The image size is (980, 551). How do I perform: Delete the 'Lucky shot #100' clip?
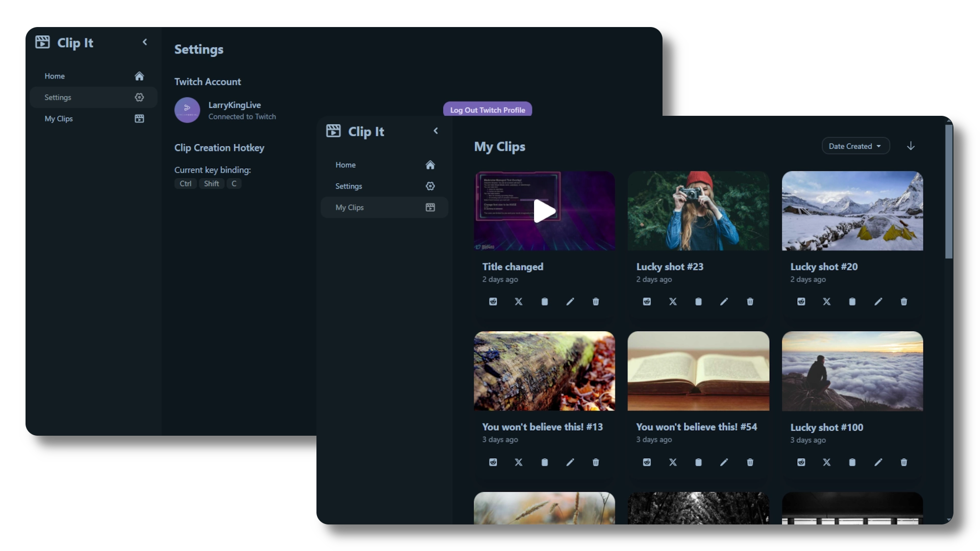[903, 462]
